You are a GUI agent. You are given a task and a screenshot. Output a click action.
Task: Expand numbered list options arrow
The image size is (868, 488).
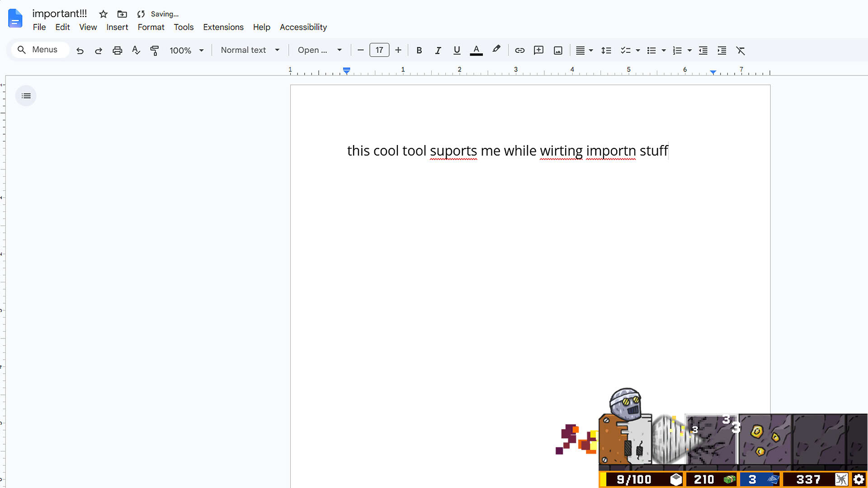click(x=689, y=51)
